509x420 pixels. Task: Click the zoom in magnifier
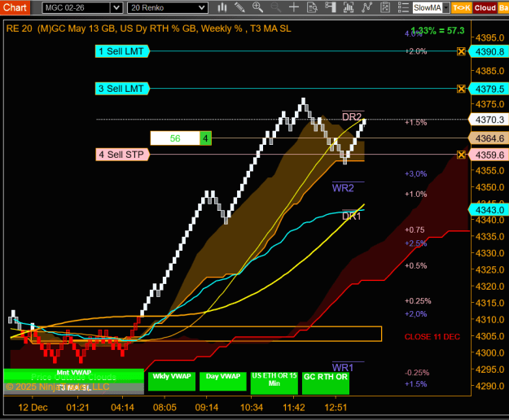[257, 7]
